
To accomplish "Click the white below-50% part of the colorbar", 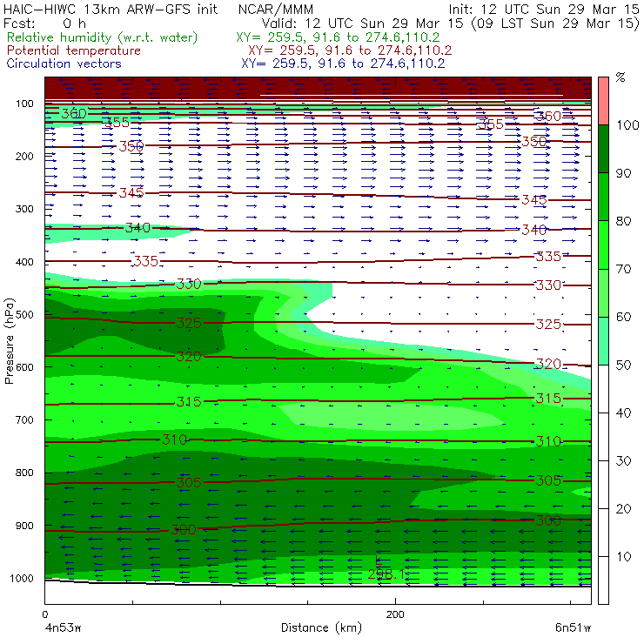I will 603,485.
